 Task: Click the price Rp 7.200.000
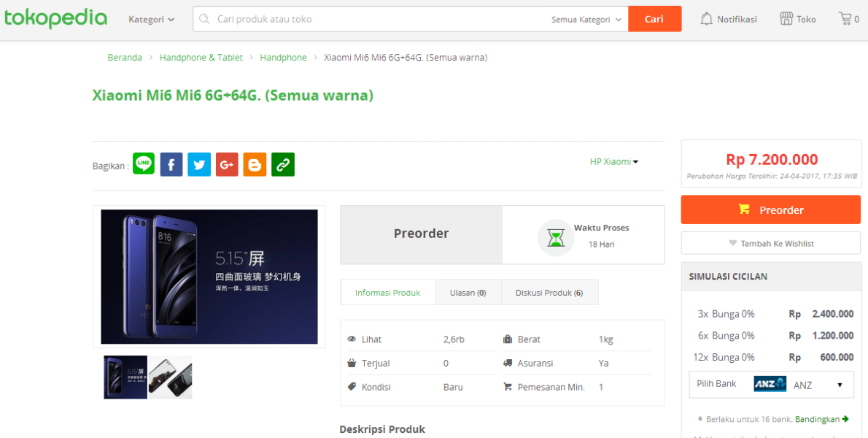772,160
